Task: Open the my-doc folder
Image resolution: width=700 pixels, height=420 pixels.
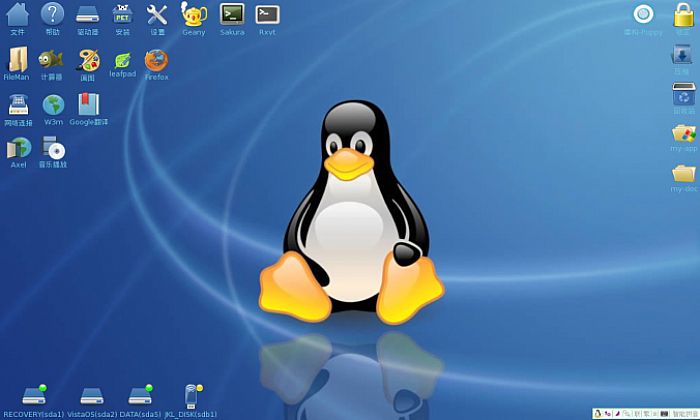Action: pyautogui.click(x=684, y=173)
